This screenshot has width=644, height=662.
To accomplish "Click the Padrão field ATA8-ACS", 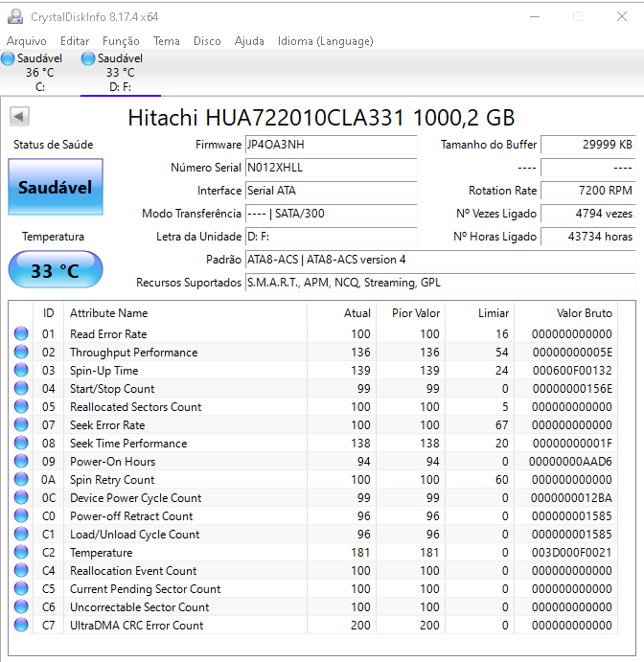I will coord(441,260).
